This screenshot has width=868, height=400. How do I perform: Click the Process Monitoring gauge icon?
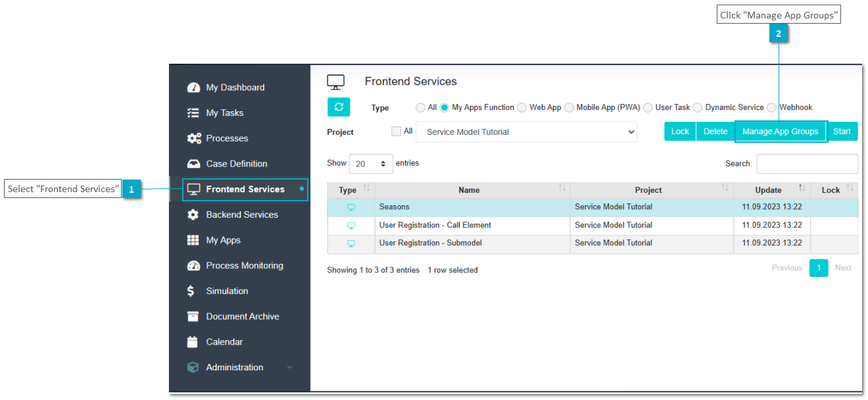193,266
